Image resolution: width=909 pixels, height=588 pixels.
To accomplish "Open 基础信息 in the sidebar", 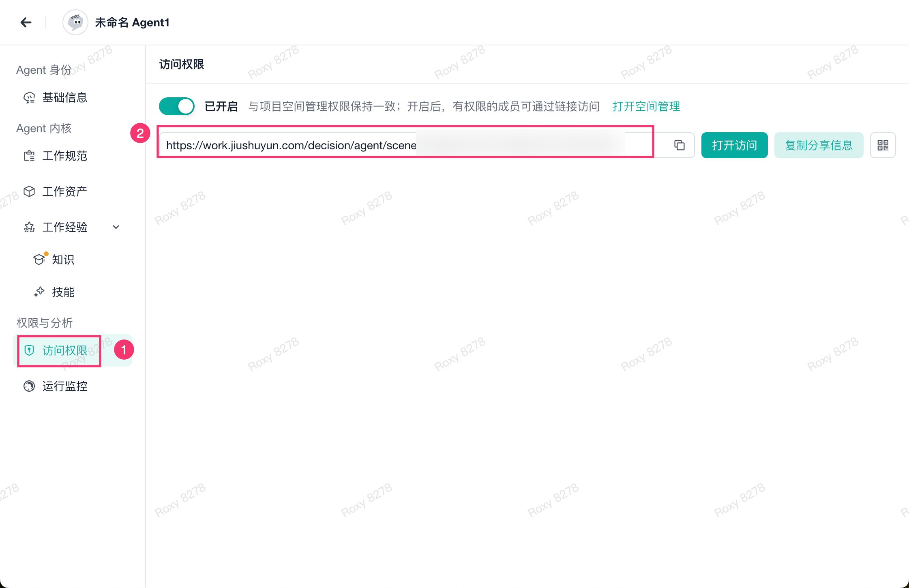I will [x=73, y=98].
